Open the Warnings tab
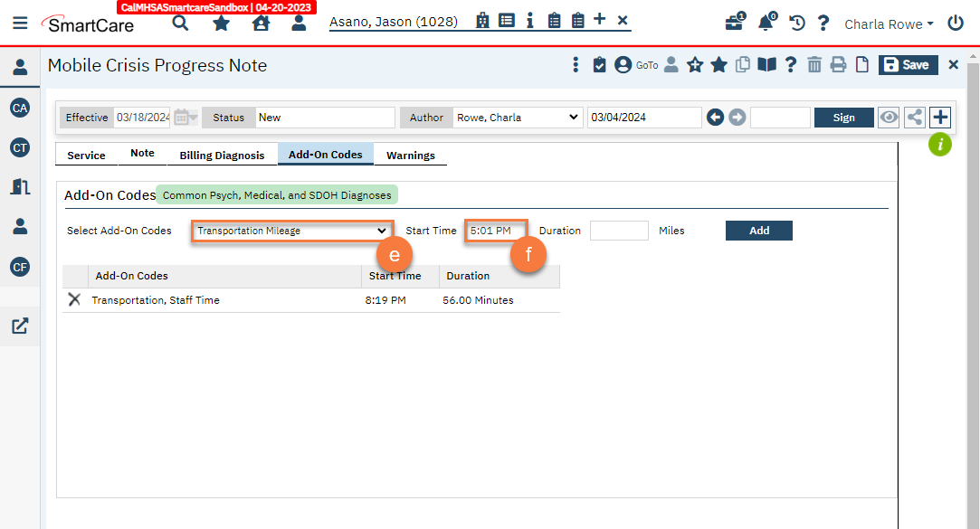Image resolution: width=980 pixels, height=529 pixels. click(411, 156)
